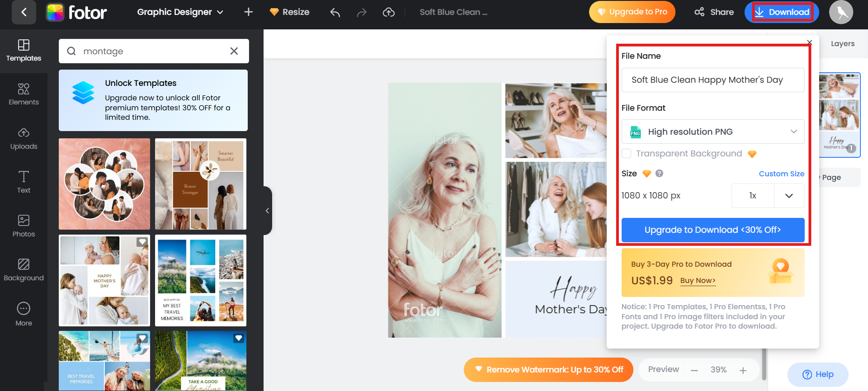Click Remove Watermark offer button

point(548,370)
